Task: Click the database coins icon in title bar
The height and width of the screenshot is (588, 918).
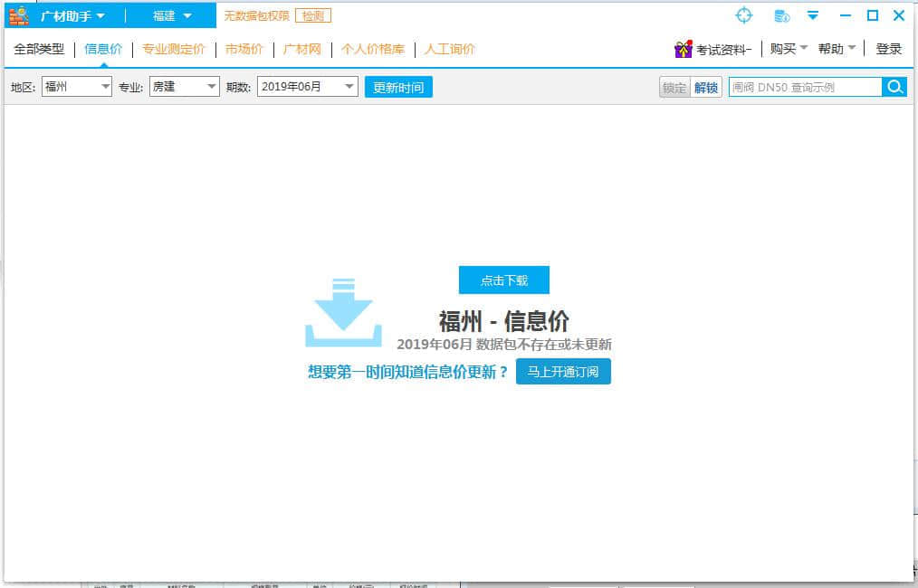Action: click(782, 15)
